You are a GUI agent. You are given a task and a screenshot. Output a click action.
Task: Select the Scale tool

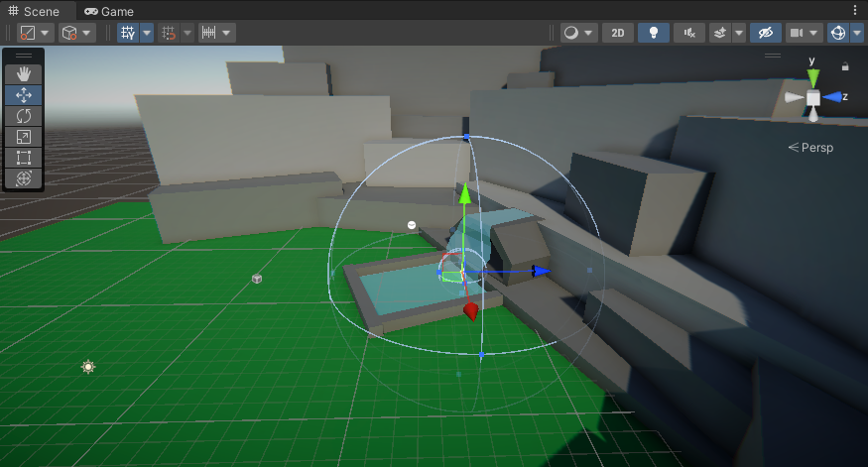(24, 137)
